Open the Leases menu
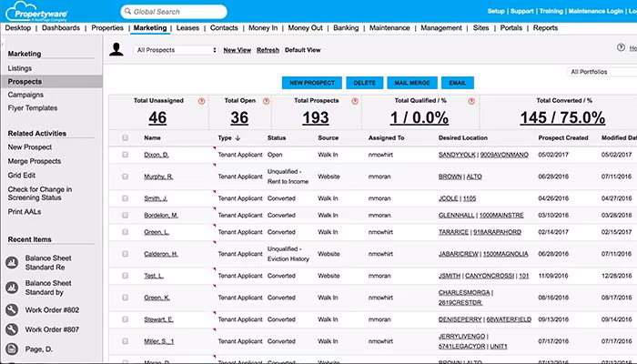 click(187, 28)
